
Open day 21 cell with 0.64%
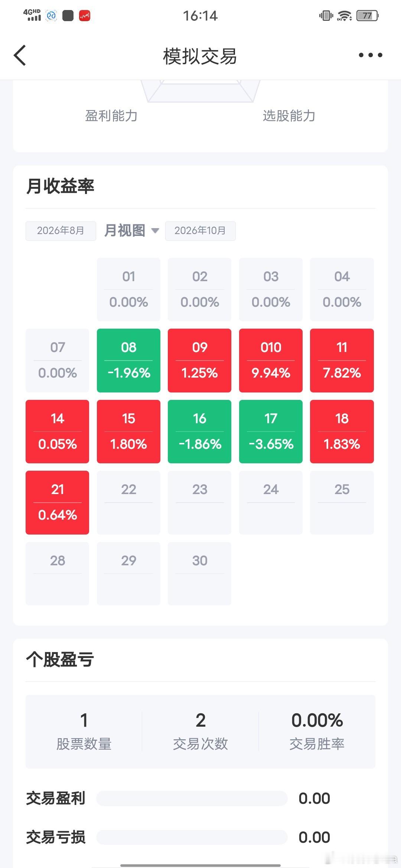(57, 502)
